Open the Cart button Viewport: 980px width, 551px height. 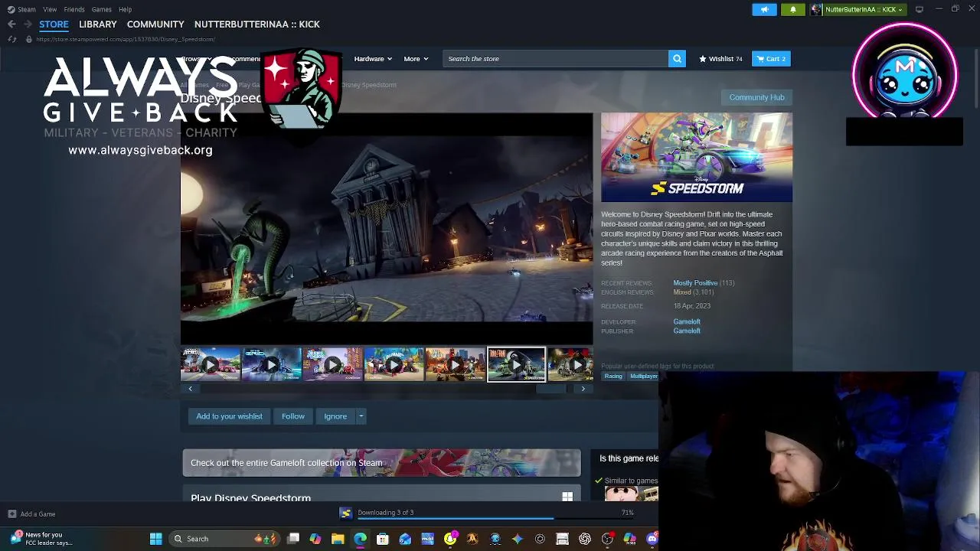tap(771, 59)
